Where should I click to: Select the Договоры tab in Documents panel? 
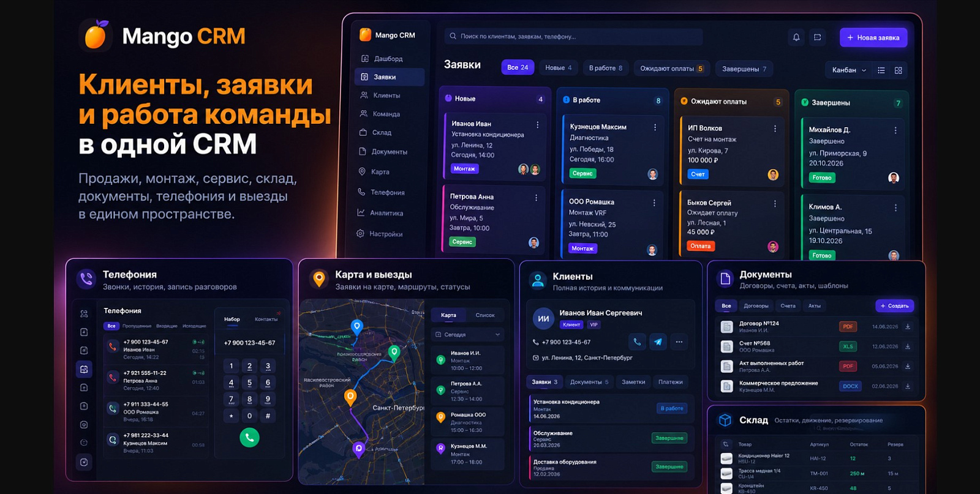coord(756,306)
